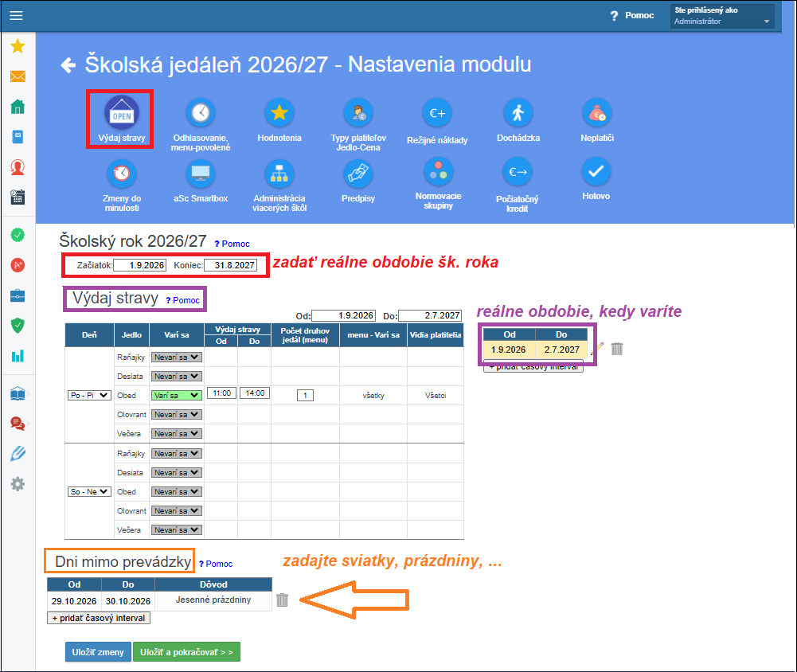Viewport: 797px width, 672px height.
Task: Click the Začiatok date field
Action: [140, 265]
